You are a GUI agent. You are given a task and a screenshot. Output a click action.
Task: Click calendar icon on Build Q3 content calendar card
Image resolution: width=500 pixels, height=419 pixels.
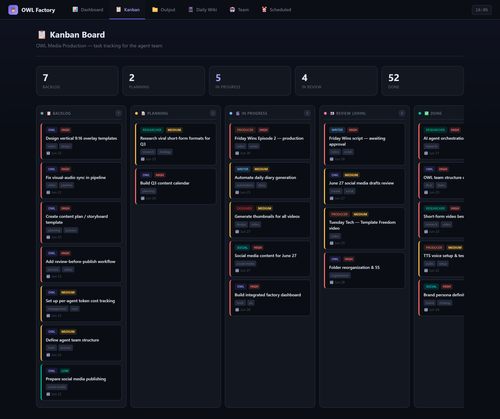[143, 198]
